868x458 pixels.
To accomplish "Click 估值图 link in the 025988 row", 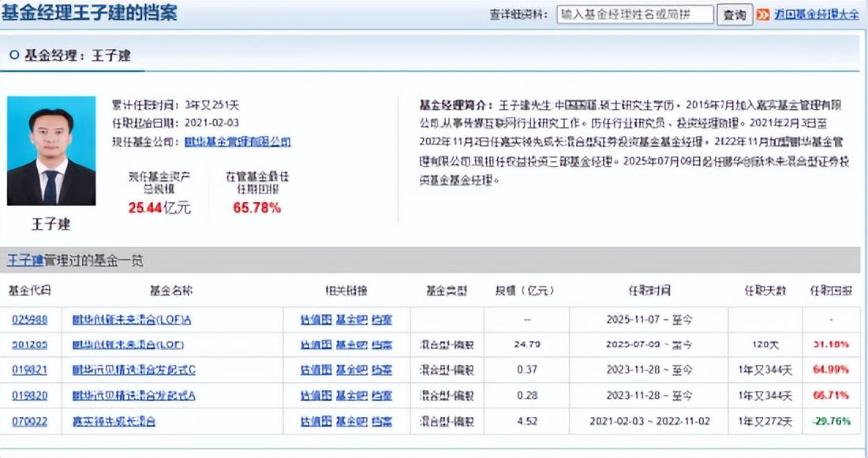I will (315, 320).
